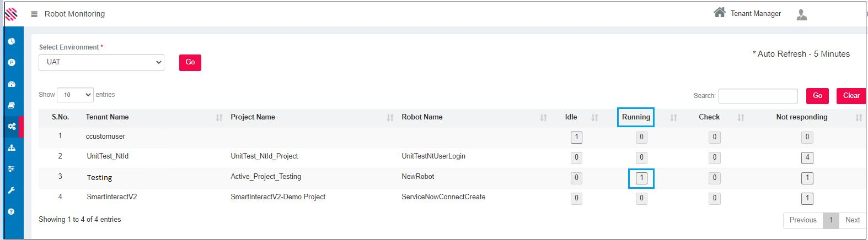Viewport: 868px width, 240px height.
Task: Open the hamburger menu beside Robot Monitoring
Action: point(34,14)
